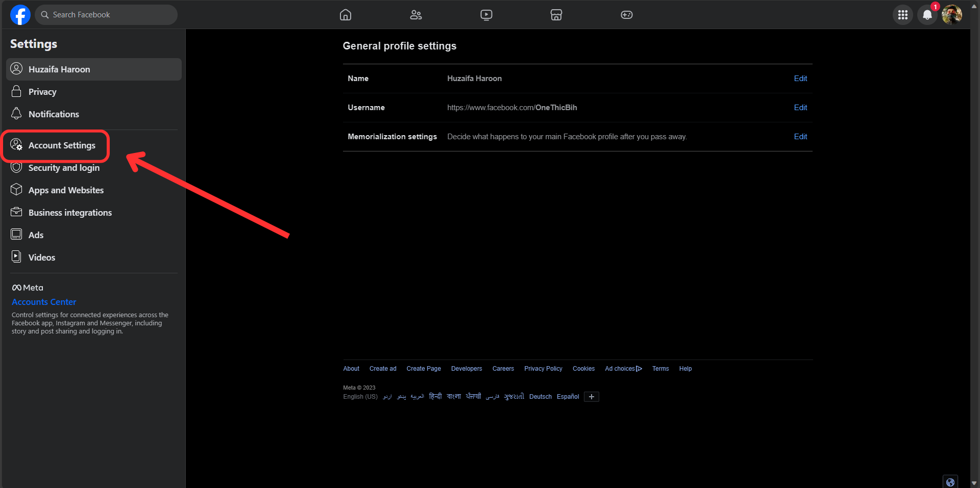Click the scrollbar down arrow
980x488 pixels.
974,483
